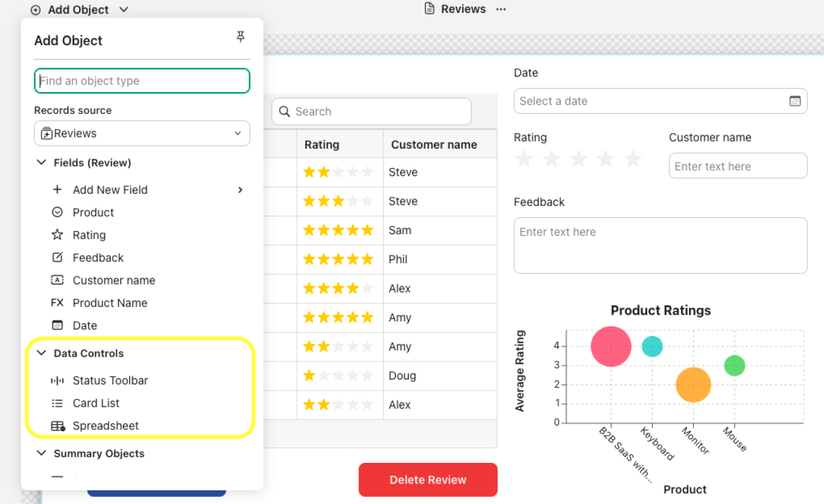The height and width of the screenshot is (504, 824).
Task: Click the Search box above the reviews table
Action: click(x=371, y=111)
